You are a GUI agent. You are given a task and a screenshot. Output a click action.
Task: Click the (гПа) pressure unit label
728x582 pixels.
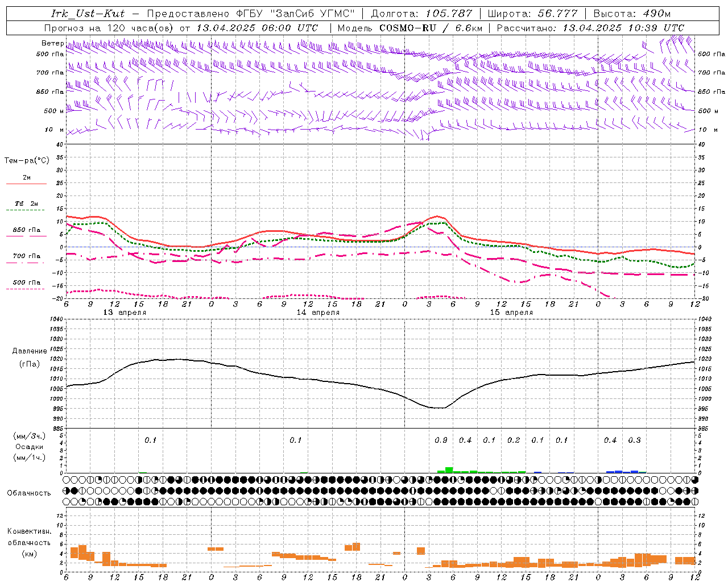(x=30, y=364)
